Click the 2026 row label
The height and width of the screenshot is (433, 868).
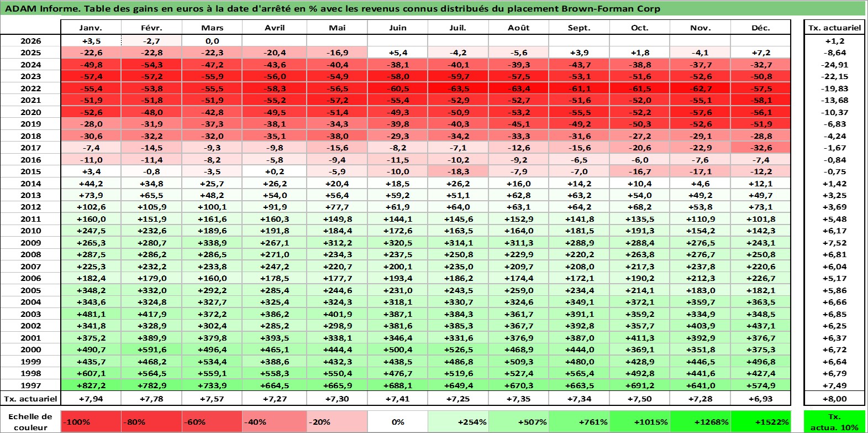[x=30, y=41]
